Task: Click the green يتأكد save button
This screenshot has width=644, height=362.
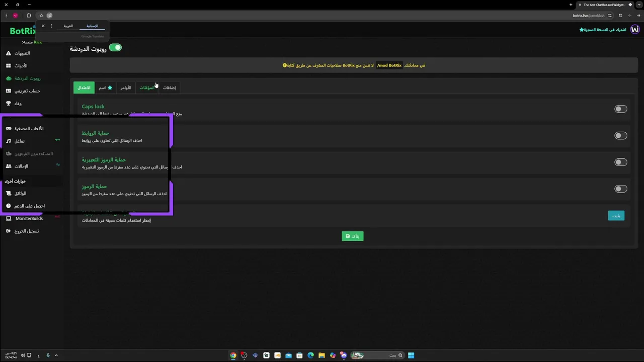Action: click(x=352, y=236)
